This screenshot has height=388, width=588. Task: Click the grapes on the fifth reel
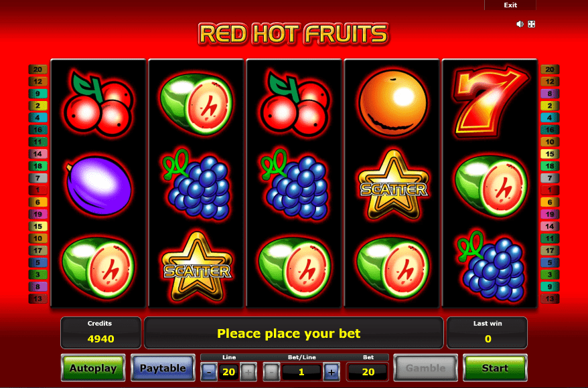point(491,267)
